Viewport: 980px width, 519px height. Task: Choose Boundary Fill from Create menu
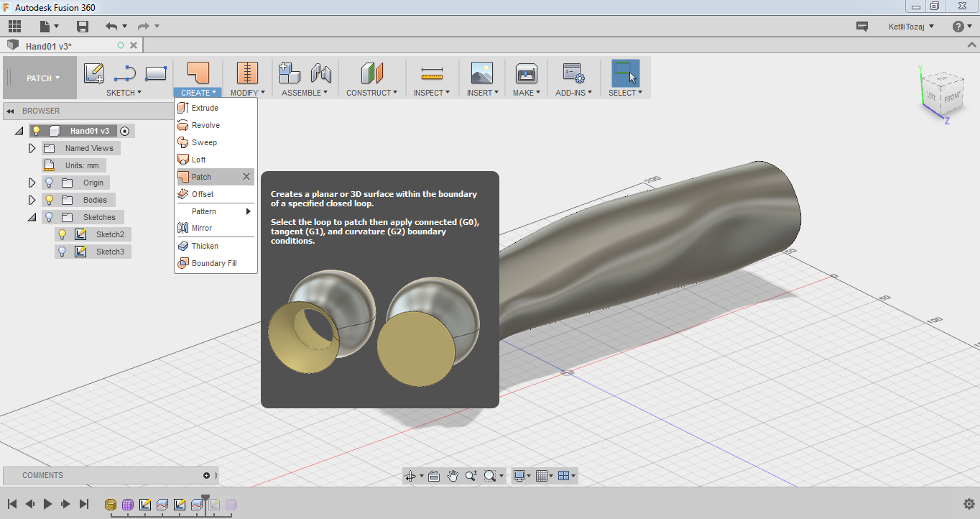(x=216, y=263)
